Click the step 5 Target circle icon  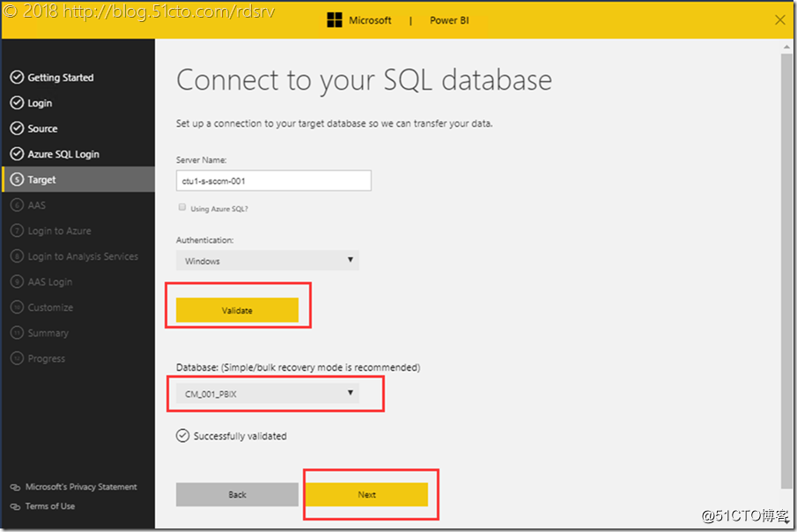click(17, 180)
